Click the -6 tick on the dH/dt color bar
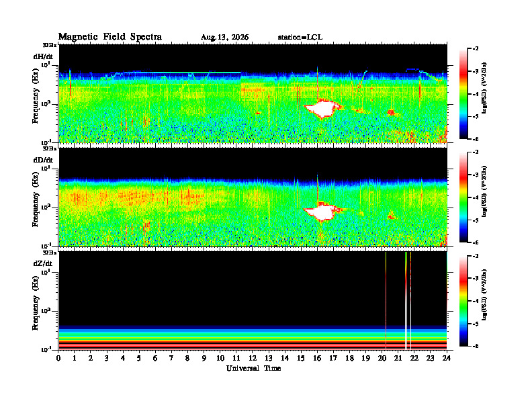 (x=475, y=139)
